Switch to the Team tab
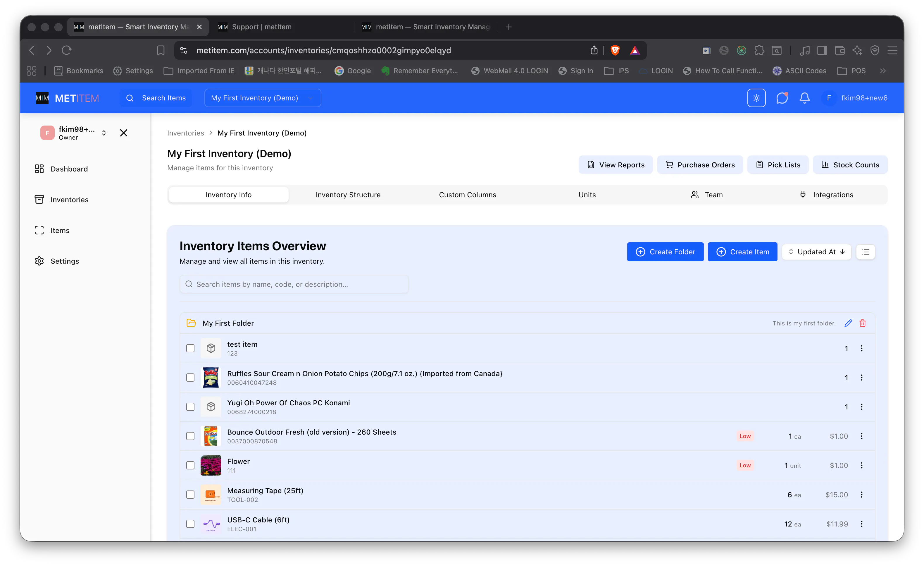 pyautogui.click(x=706, y=195)
